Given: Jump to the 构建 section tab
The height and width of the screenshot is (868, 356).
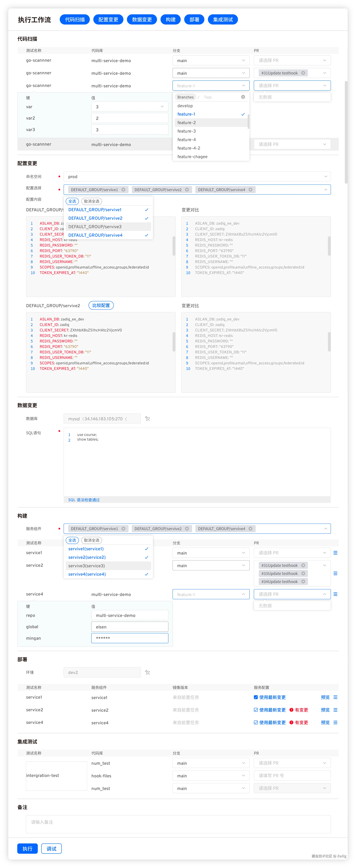Looking at the screenshot, I should 171,20.
